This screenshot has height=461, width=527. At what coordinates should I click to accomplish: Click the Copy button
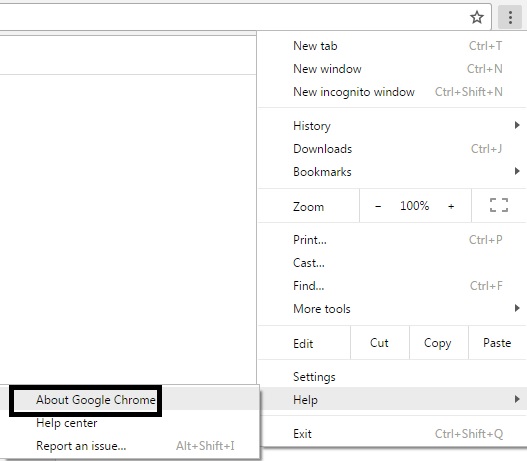438,343
